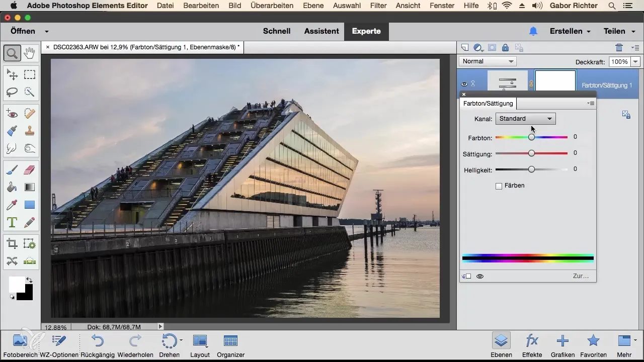Select the Content-Aware Move tool
644x362 pixels.
[12, 261]
